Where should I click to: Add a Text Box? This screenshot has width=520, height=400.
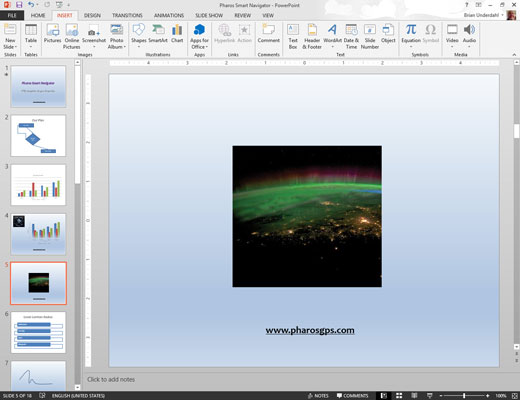pyautogui.click(x=293, y=37)
